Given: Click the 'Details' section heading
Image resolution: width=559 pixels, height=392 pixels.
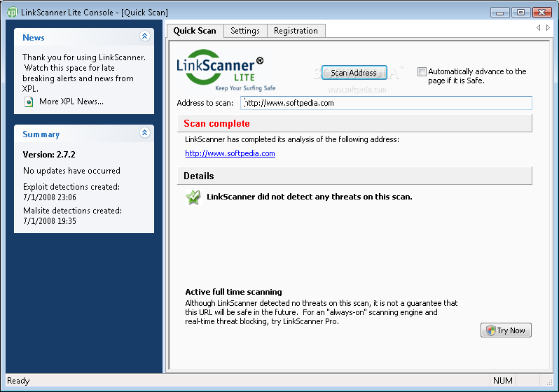Looking at the screenshot, I should pyautogui.click(x=198, y=176).
